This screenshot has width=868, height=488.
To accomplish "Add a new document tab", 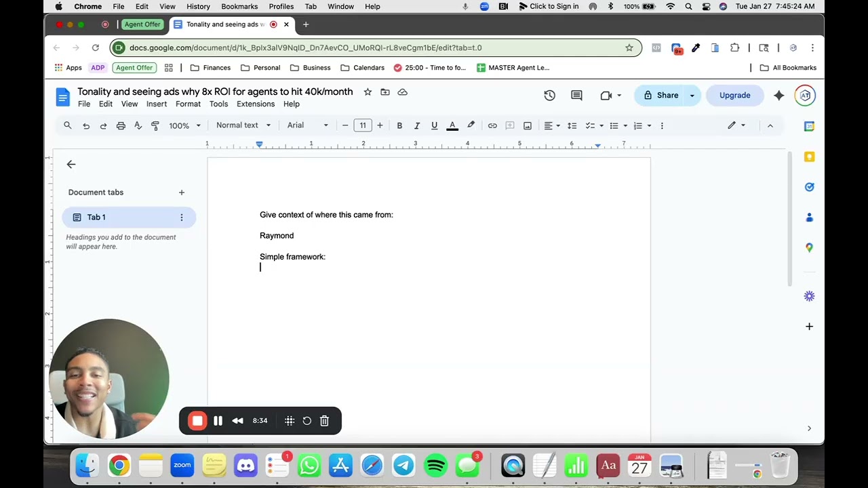I will 182,192.
